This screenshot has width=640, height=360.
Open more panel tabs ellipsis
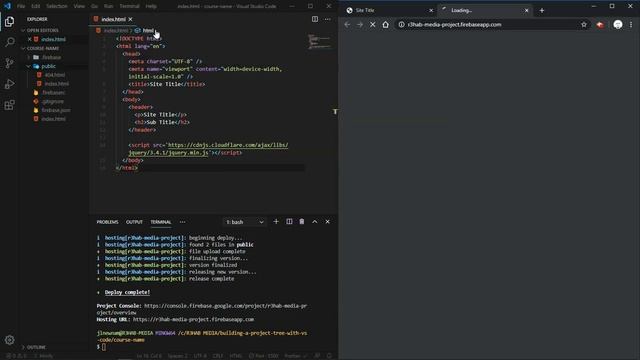click(x=182, y=222)
